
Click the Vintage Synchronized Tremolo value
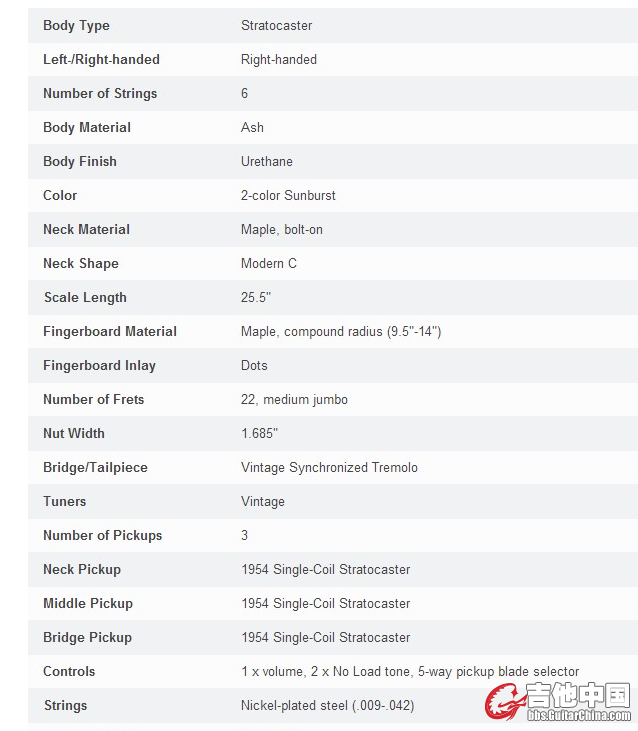coord(329,467)
